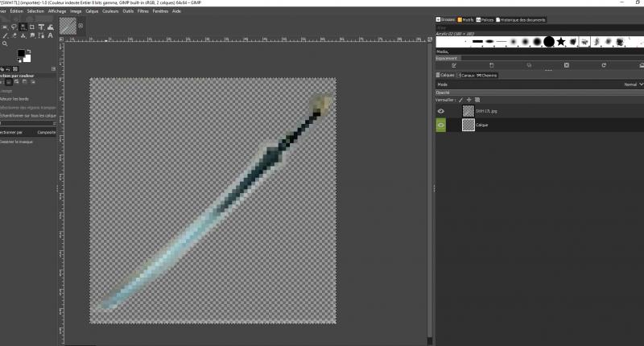Click the brush filter search field
This screenshot has height=346, width=644.
pos(539,28)
